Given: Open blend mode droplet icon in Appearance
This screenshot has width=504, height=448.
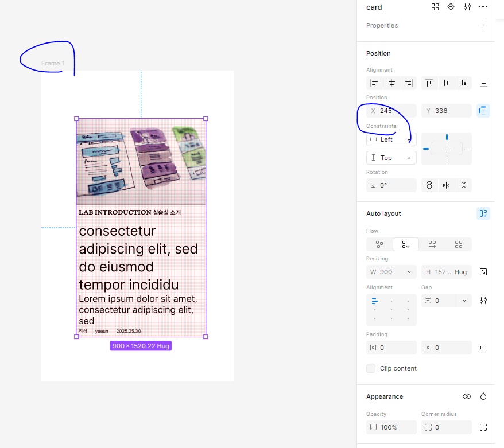Looking at the screenshot, I should [x=483, y=396].
